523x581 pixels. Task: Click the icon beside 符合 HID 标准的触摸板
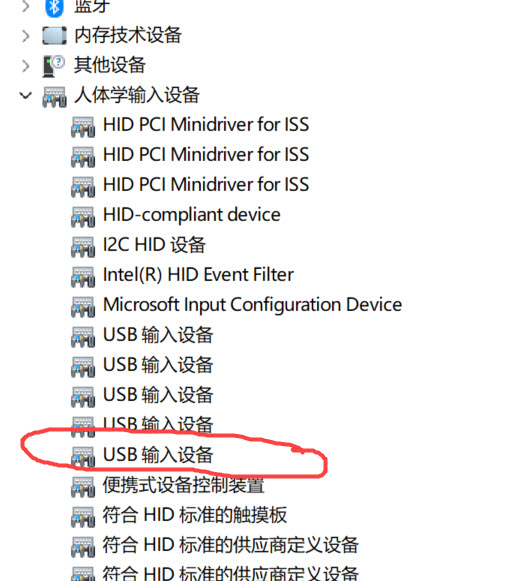point(83,517)
